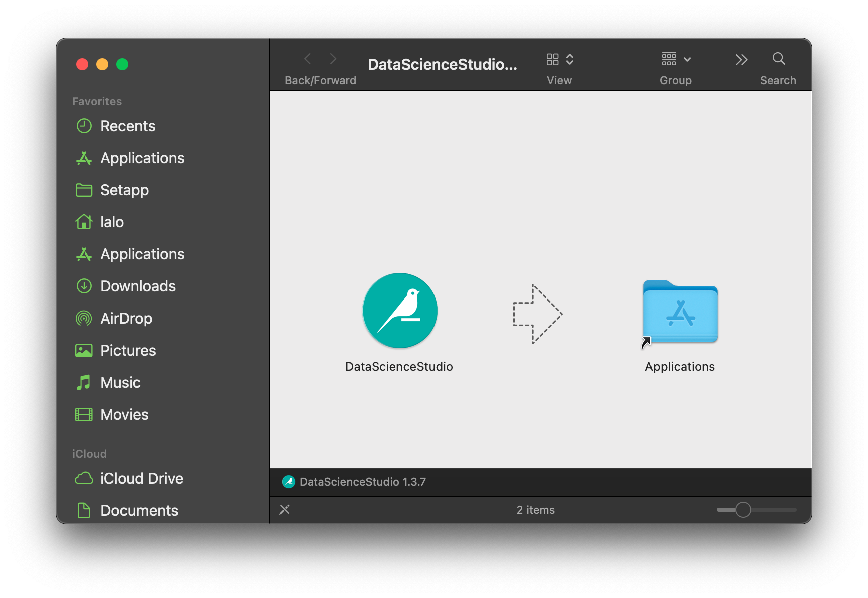The image size is (868, 598).
Task: Open the DataScienceStudio app icon
Action: click(x=400, y=311)
